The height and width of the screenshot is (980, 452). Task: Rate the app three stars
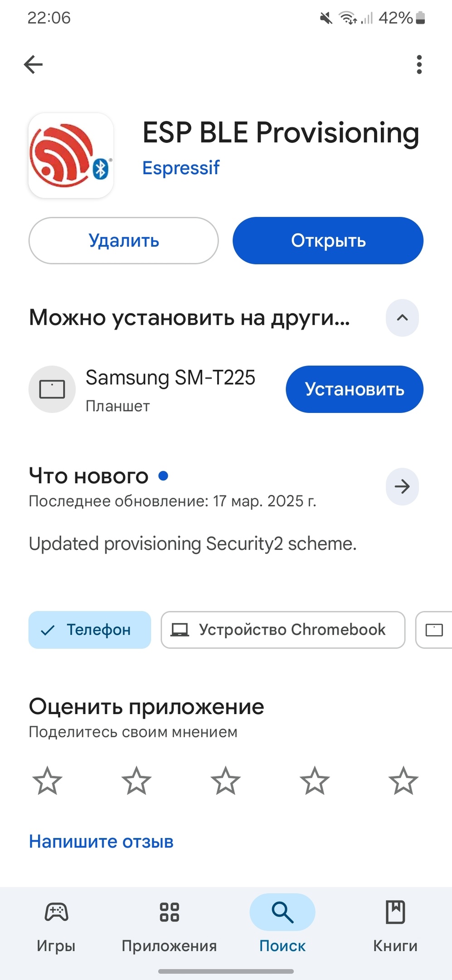[225, 781]
